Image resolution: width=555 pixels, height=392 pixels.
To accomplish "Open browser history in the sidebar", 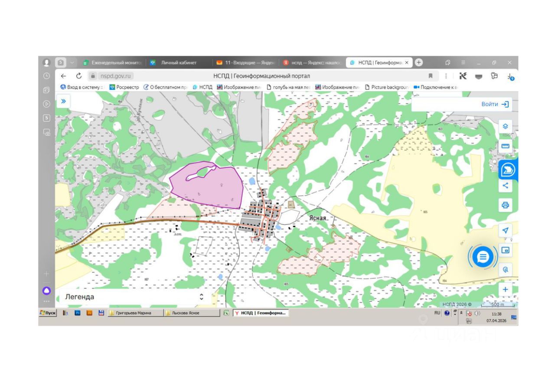I will point(46,76).
